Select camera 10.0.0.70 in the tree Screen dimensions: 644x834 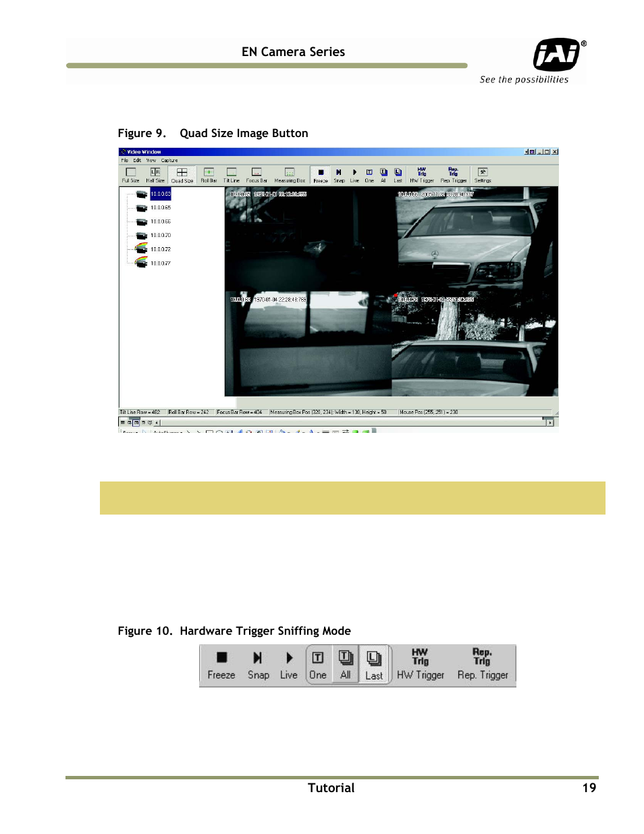point(161,236)
